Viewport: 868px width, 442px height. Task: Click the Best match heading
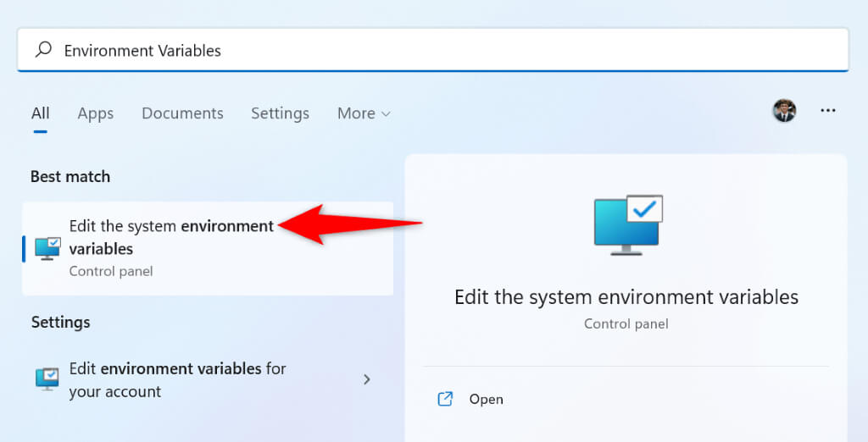[x=70, y=176]
